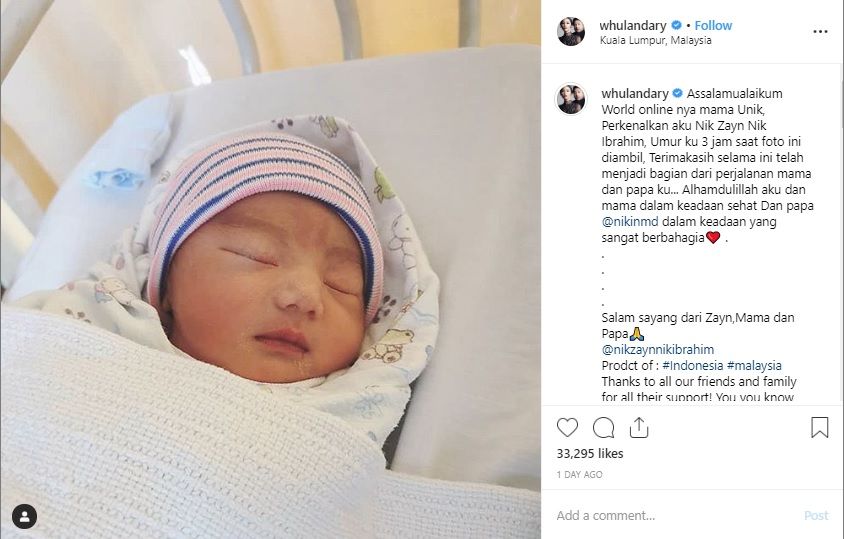
Task: Open the 1 DAY AGO timestamp
Action: point(579,474)
